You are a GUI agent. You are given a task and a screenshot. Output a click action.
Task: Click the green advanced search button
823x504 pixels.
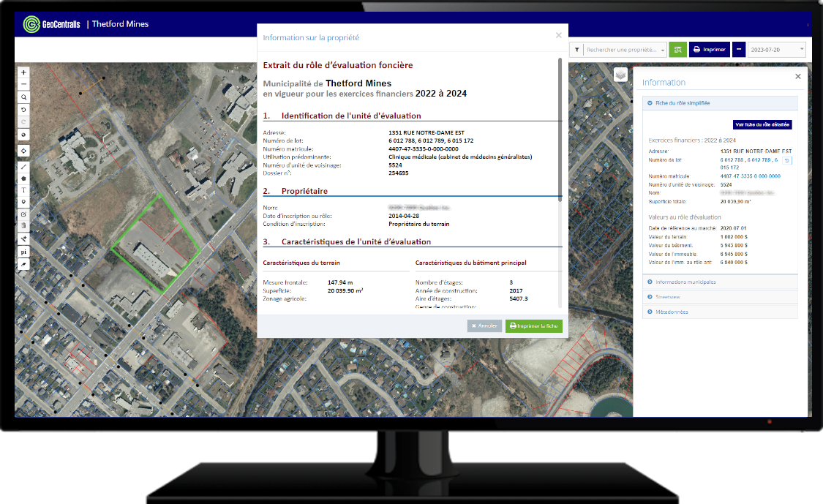(677, 50)
